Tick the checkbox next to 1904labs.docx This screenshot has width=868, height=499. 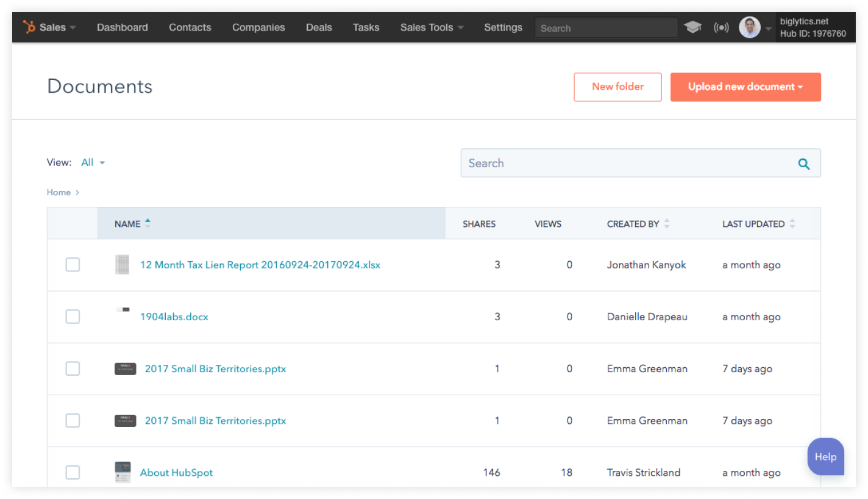(x=73, y=317)
